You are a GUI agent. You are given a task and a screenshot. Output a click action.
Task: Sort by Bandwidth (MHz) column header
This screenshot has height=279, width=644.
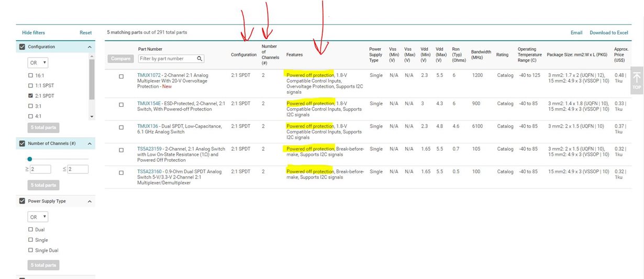pyautogui.click(x=481, y=54)
